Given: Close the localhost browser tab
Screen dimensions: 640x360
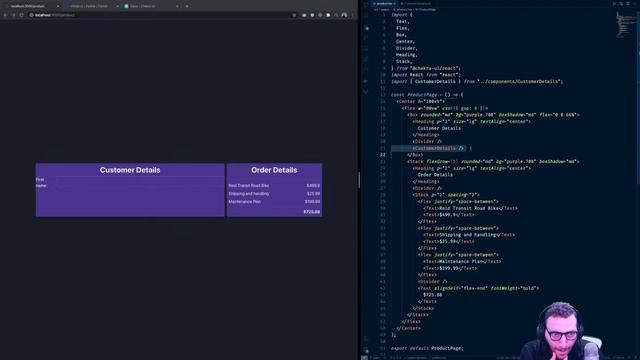Looking at the screenshot, I should 58,6.
